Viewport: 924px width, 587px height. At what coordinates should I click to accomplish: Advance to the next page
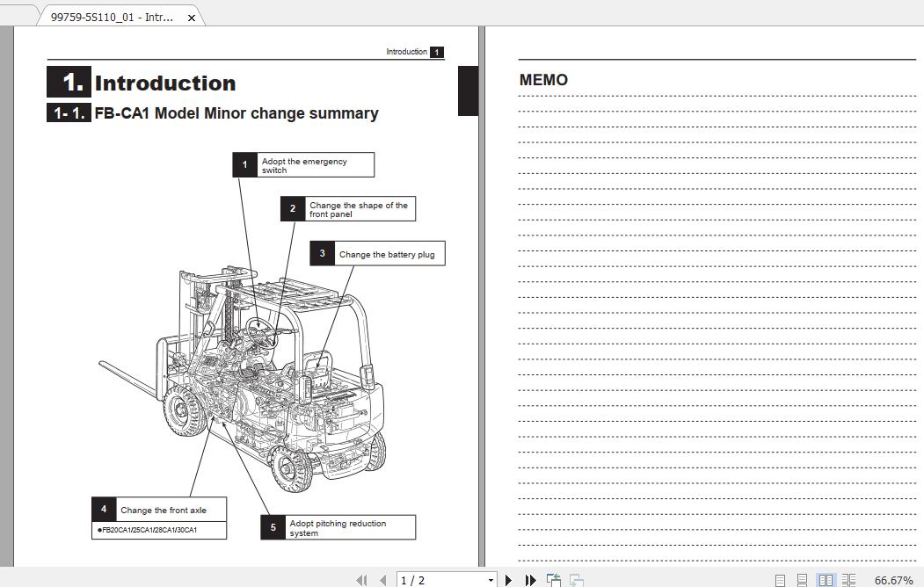508,580
